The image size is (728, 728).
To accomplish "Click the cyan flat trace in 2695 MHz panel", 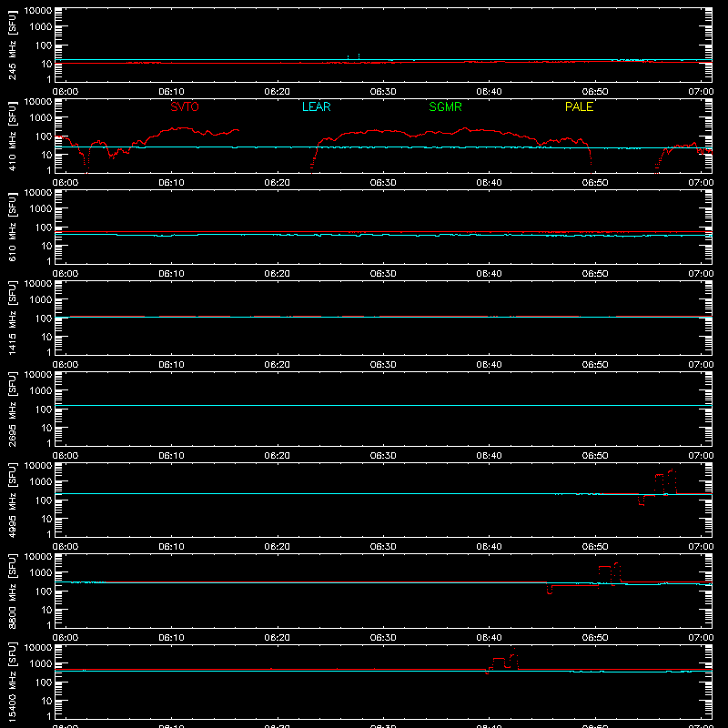I will click(383, 405).
